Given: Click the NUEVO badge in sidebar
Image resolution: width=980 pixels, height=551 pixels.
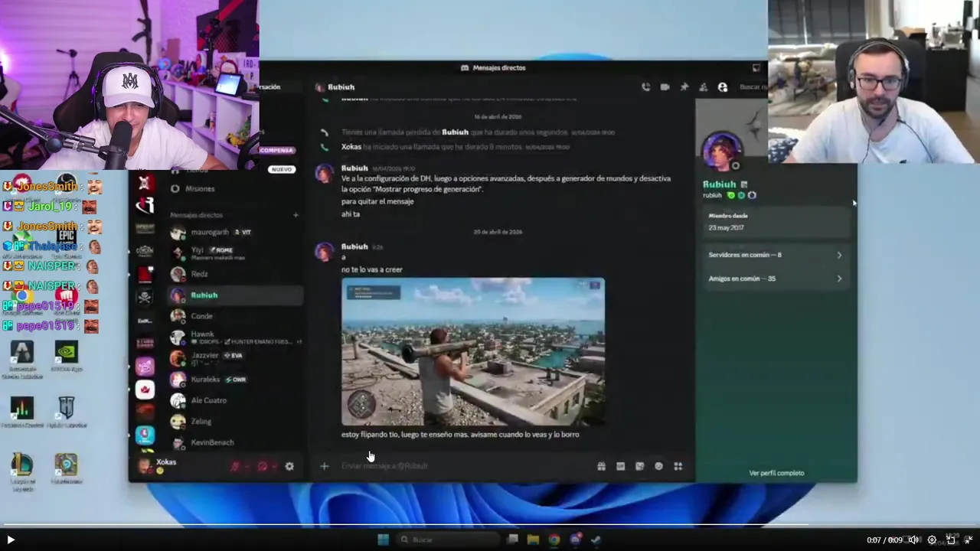Looking at the screenshot, I should click(281, 169).
